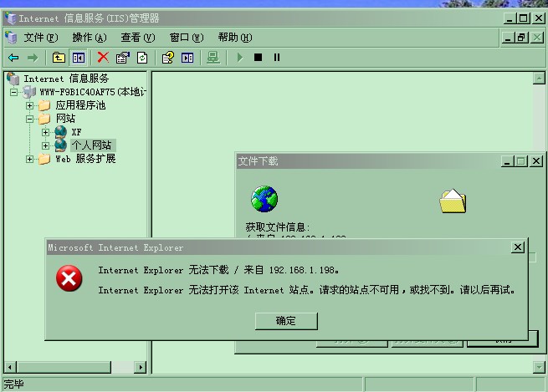The image size is (548, 392).
Task: Click the 完毕 status bar text
Action: click(14, 384)
